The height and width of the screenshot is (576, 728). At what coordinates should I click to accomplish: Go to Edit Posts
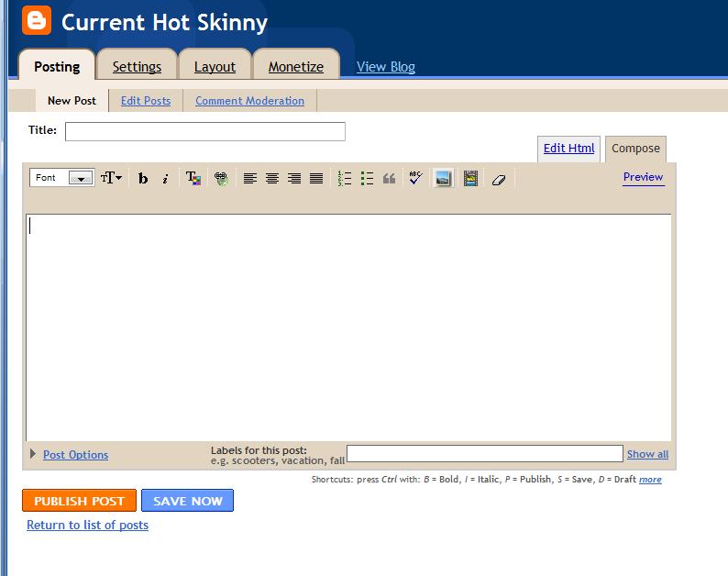(146, 101)
